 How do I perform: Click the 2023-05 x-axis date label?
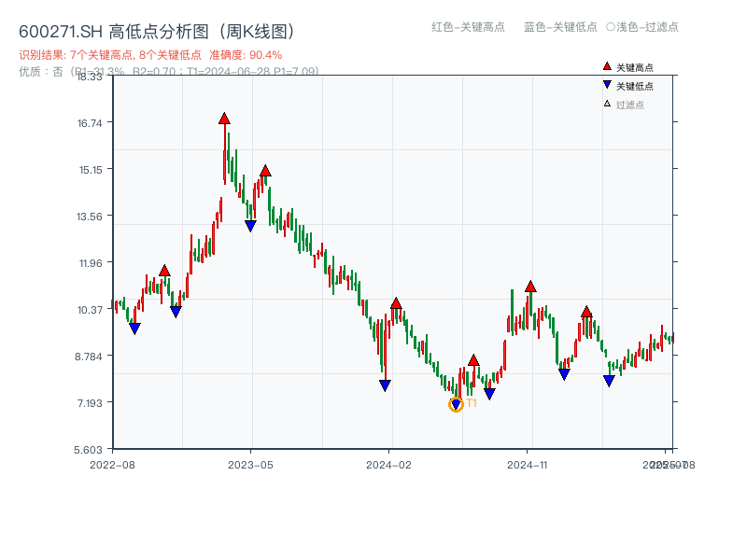tap(250, 465)
